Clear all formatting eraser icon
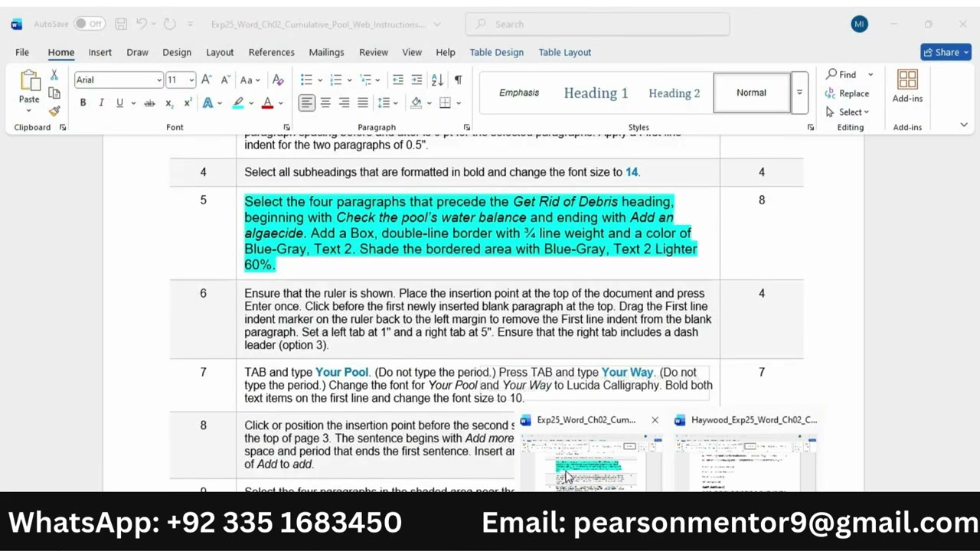The height and width of the screenshot is (551, 980). click(278, 80)
